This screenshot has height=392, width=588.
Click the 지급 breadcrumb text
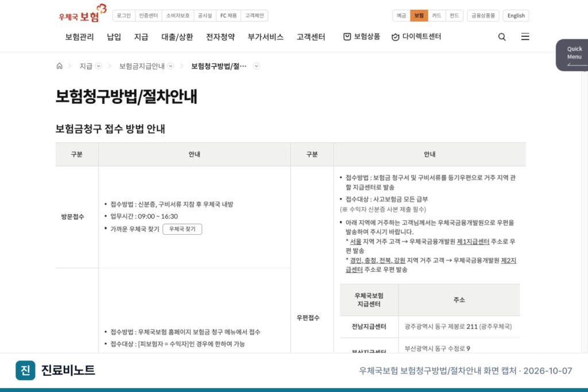click(86, 66)
